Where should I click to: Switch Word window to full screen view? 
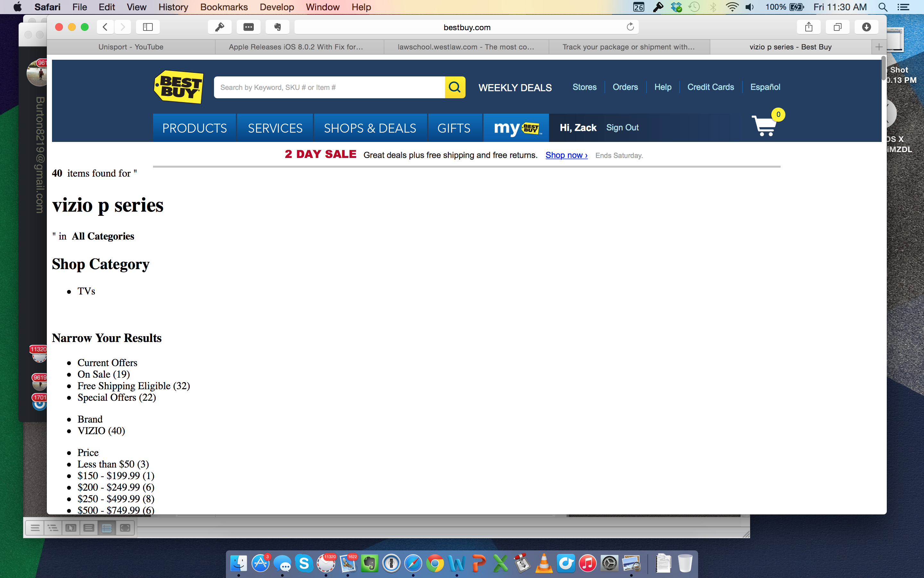(125, 528)
